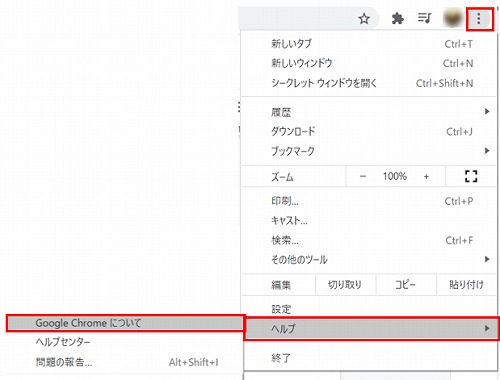Viewport: 500px width, 380px height.
Task: Click the 切り取り button
Action: pos(345,285)
